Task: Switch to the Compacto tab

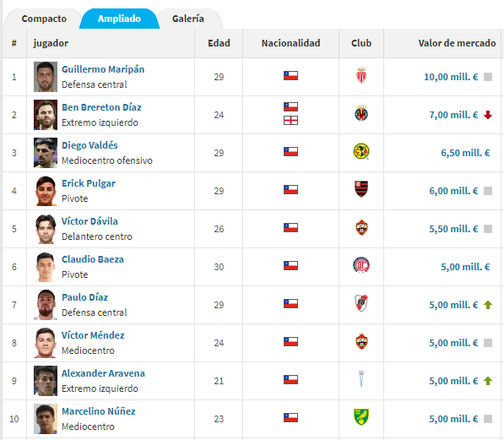Action: pos(44,19)
